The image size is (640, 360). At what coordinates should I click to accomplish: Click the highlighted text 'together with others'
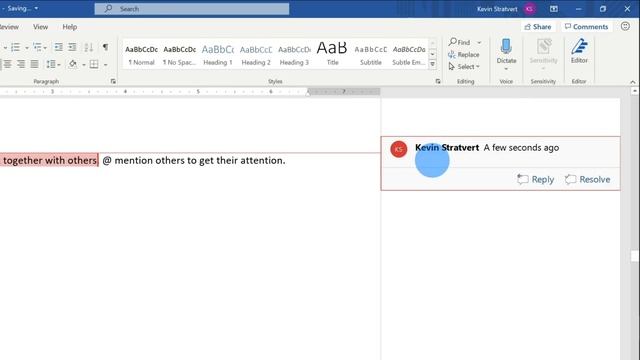[x=49, y=160]
